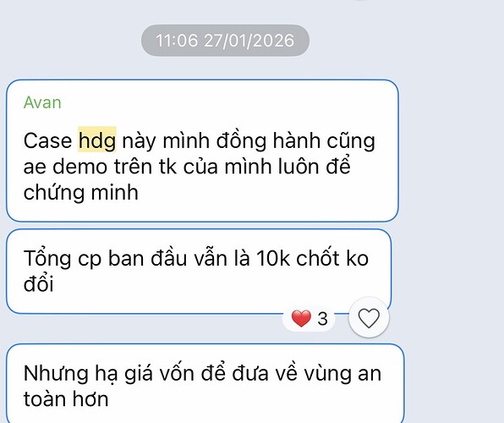Select the Nhưng hạ giá vốn message bubble

[x=205, y=383]
